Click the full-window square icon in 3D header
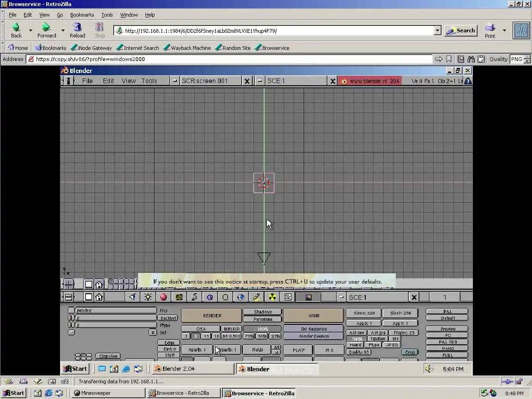Viewport: 532px width, 399px height. coord(89,284)
